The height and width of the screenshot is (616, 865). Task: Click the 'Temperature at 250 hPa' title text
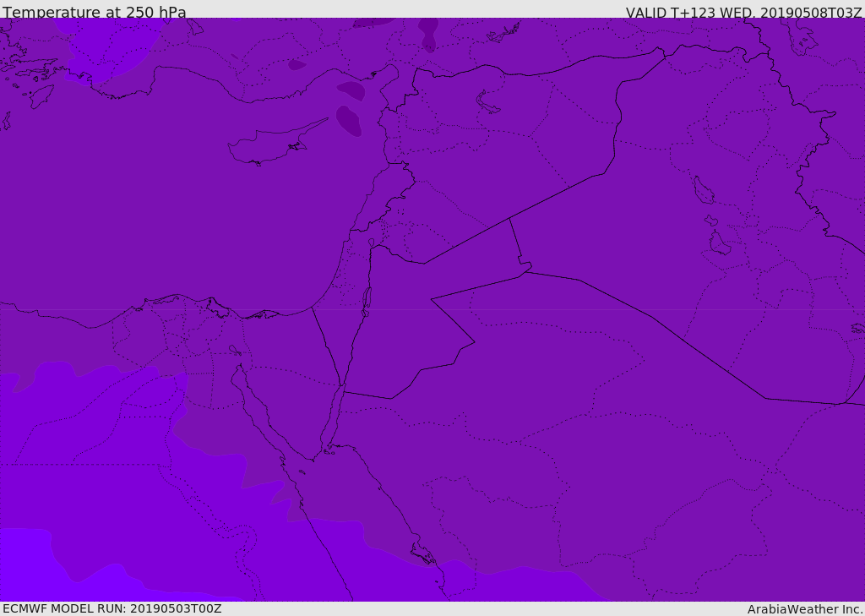pos(95,12)
